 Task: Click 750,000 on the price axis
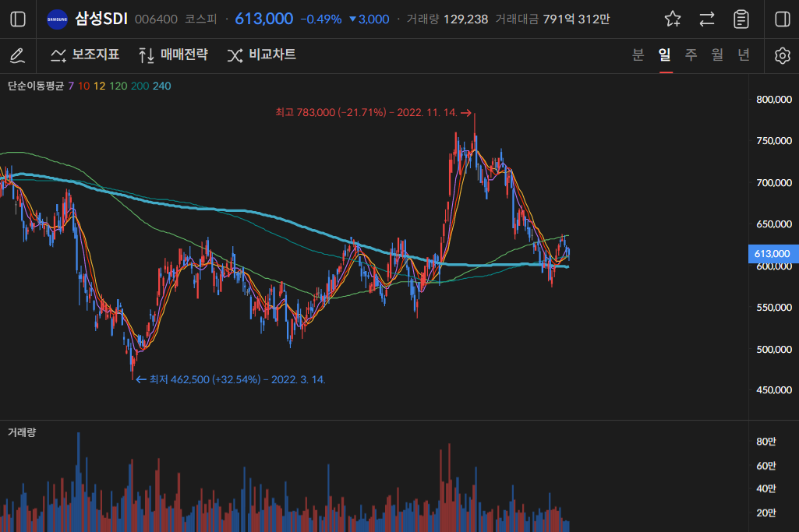(x=774, y=141)
